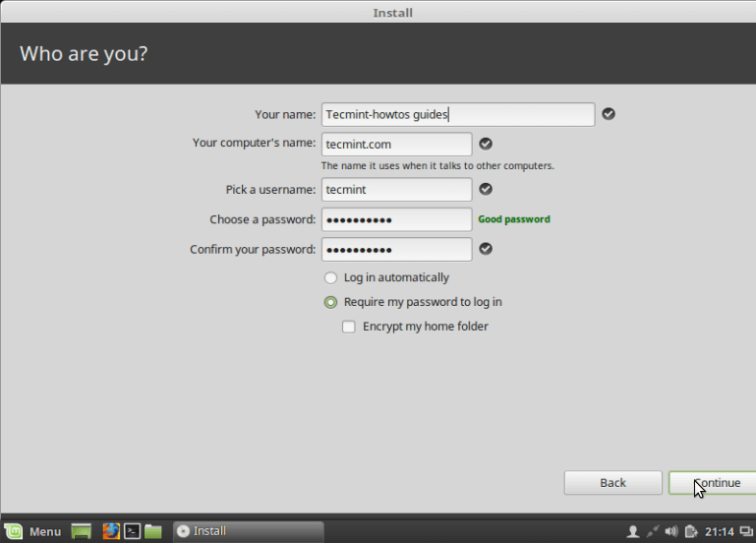Click the battery power tray icon
The width and height of the screenshot is (756, 543).
point(691,531)
